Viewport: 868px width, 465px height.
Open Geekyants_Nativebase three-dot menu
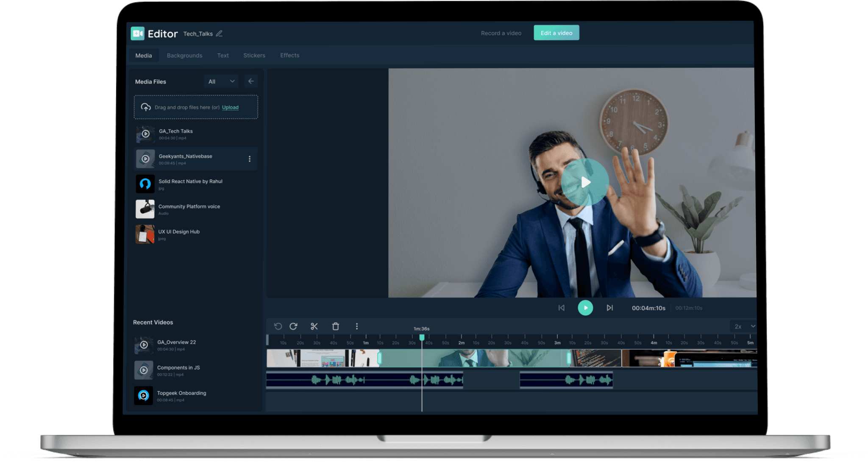point(249,159)
